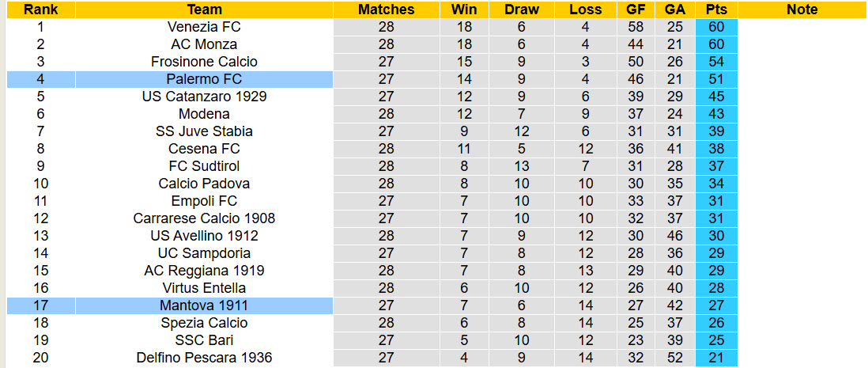
Task: Select the Frosinone Calcio team name
Action: tap(204, 62)
